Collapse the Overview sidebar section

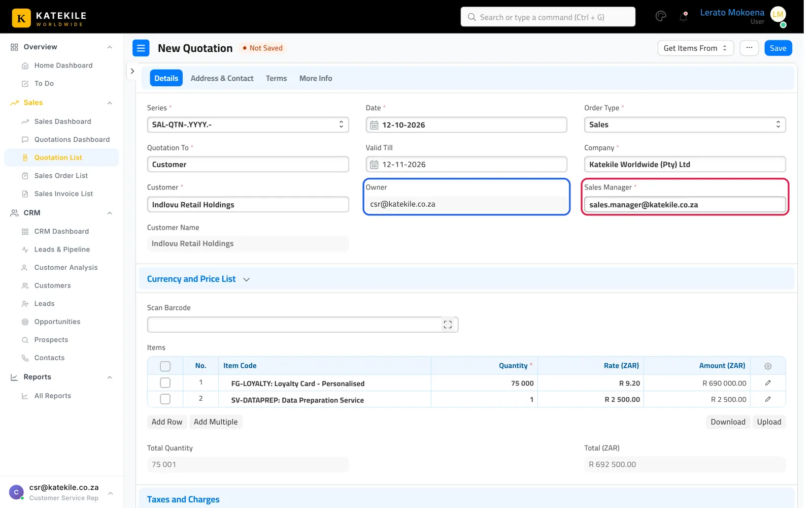point(110,47)
